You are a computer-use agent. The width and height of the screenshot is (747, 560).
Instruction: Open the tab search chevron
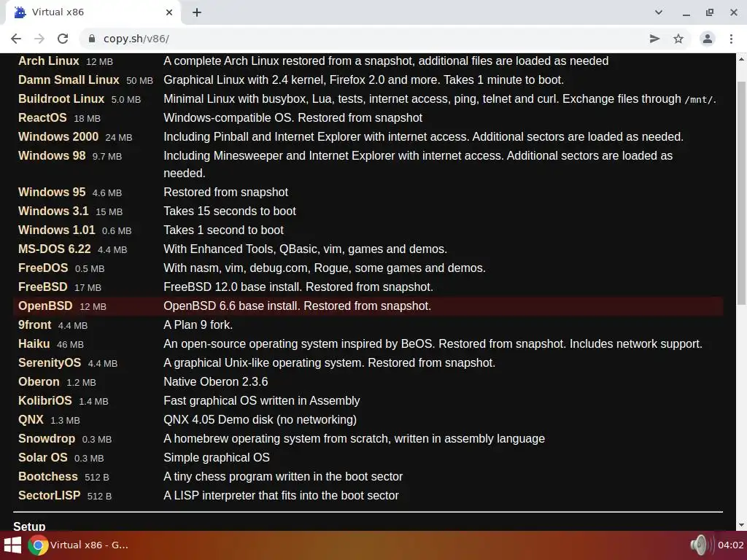659,12
